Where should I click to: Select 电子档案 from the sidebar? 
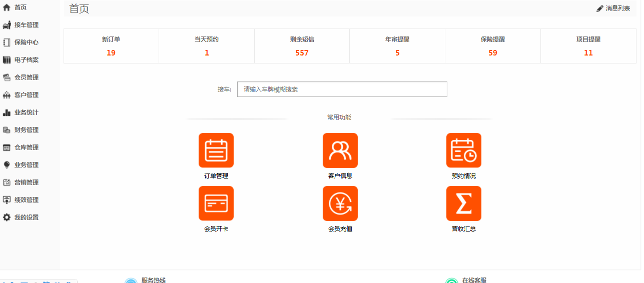pos(26,60)
